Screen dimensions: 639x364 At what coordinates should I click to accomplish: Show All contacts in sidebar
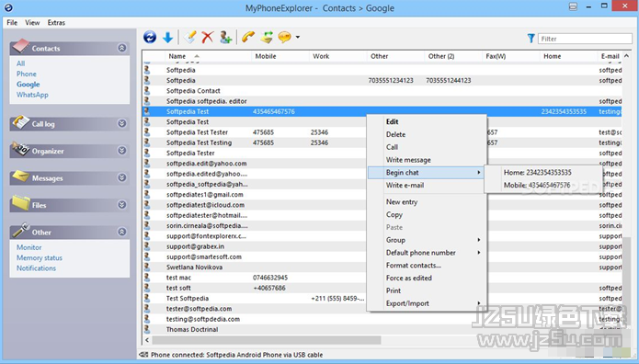coord(21,63)
